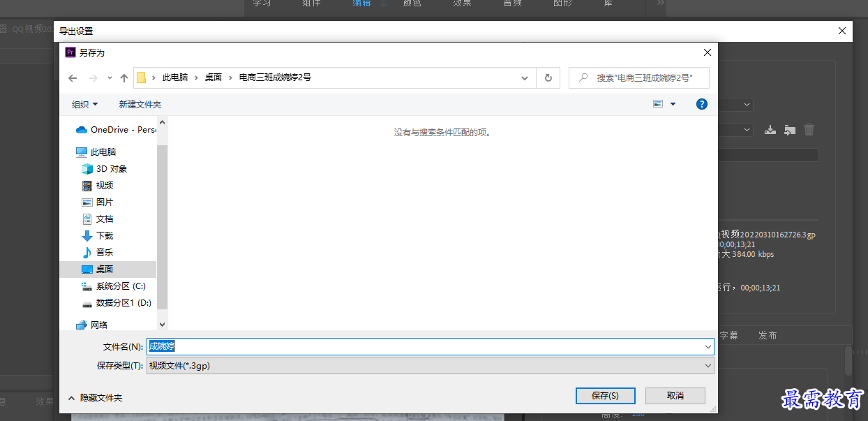Show more workspaces chevron in Premiere

661,3
